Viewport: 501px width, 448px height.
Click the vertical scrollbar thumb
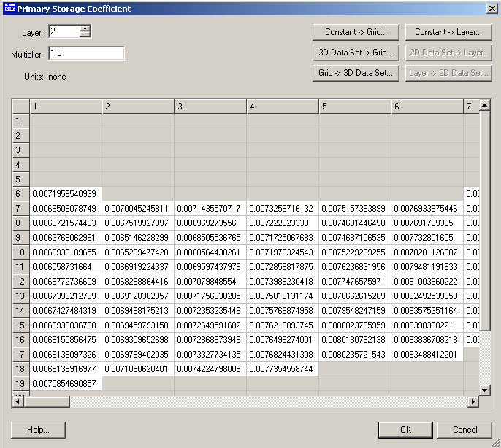pyautogui.click(x=485, y=220)
